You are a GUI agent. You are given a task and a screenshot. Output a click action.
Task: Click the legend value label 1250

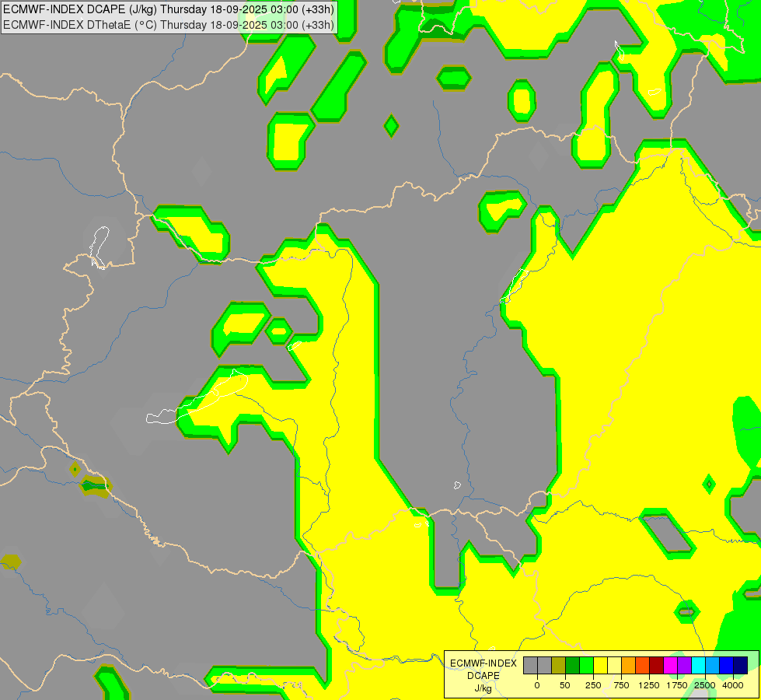tap(649, 685)
